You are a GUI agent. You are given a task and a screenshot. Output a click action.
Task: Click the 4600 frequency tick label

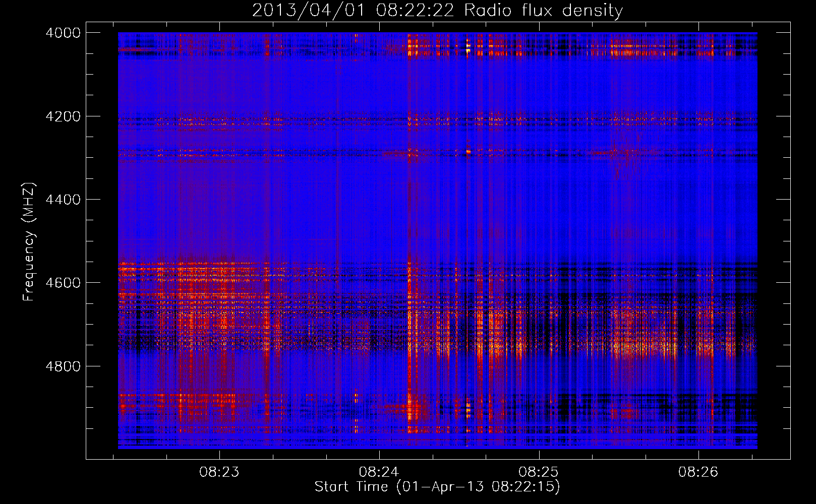tap(63, 283)
